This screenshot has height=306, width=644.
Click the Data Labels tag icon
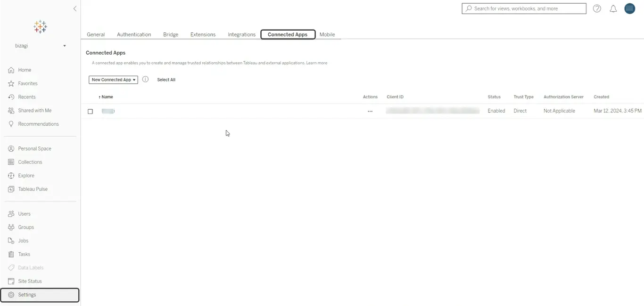[11, 268]
